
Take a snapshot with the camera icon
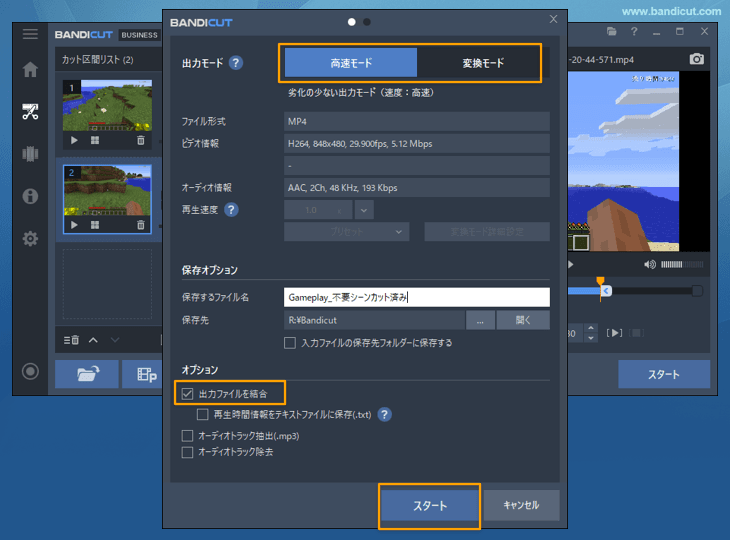[696, 59]
